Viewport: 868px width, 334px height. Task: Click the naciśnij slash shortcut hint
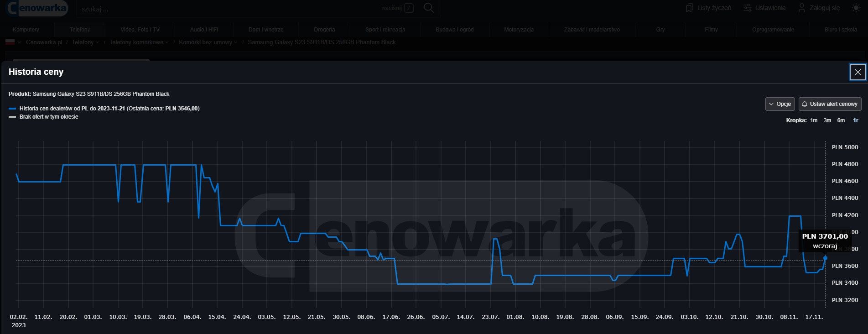398,8
